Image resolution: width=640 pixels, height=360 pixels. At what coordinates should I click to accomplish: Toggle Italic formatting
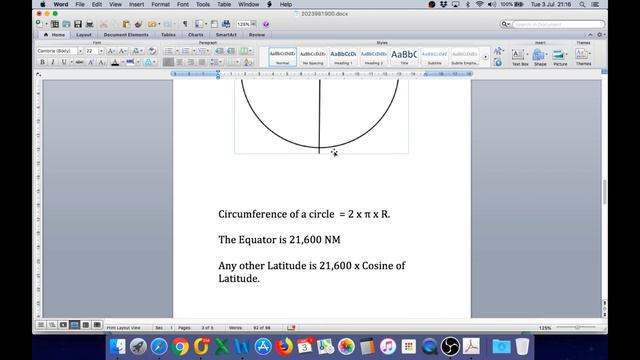tap(53, 62)
